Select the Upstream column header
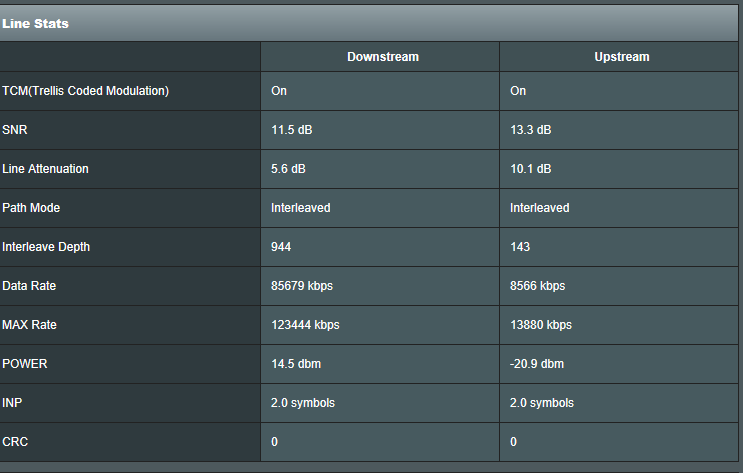This screenshot has height=473, width=743. click(x=621, y=57)
